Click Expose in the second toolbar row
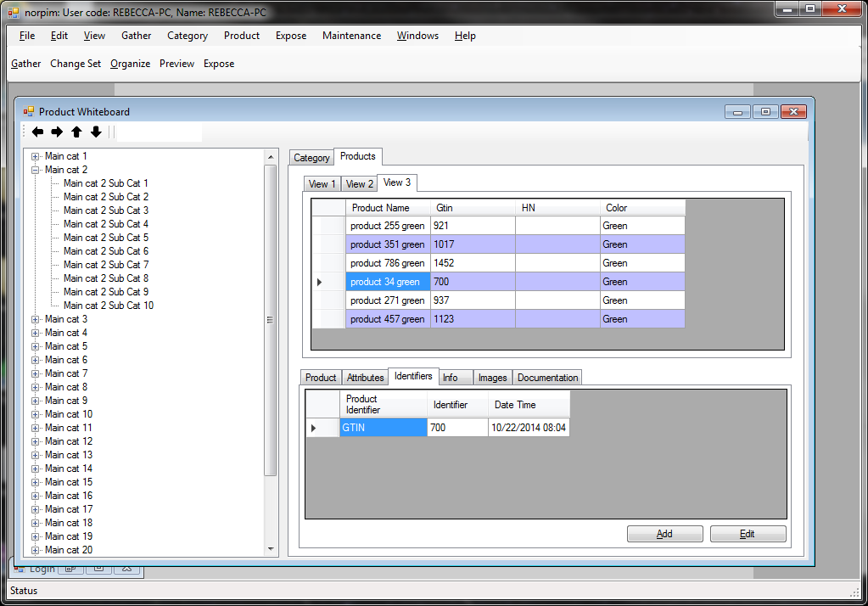Image resolution: width=868 pixels, height=606 pixels. point(219,64)
